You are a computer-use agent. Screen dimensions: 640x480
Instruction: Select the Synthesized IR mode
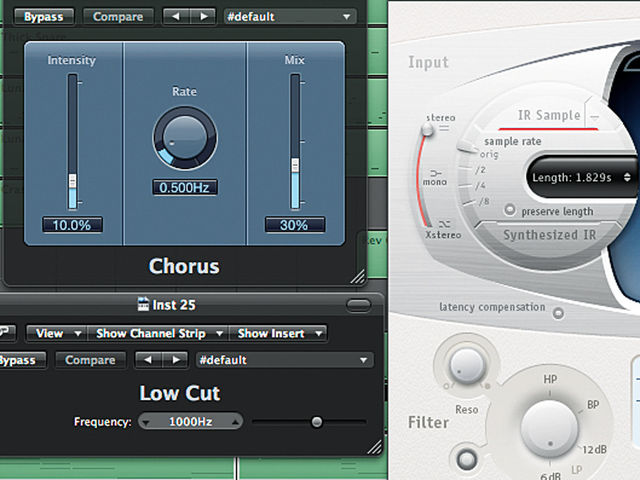(x=549, y=235)
